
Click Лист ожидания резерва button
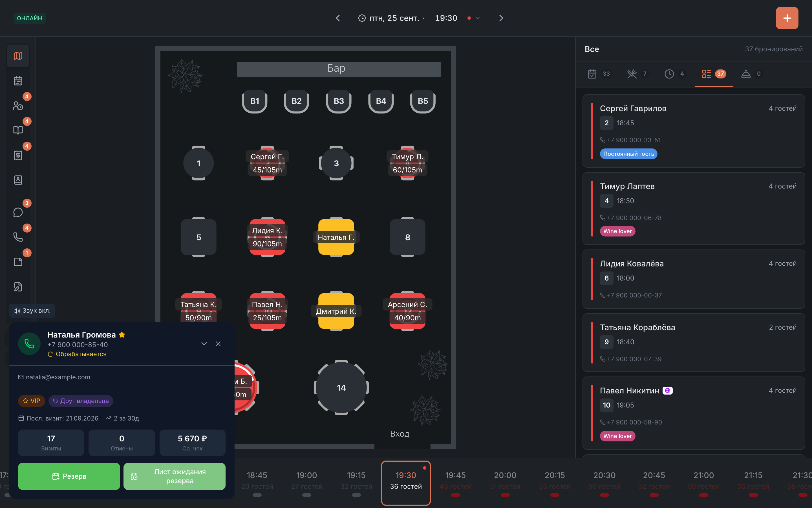point(175,476)
